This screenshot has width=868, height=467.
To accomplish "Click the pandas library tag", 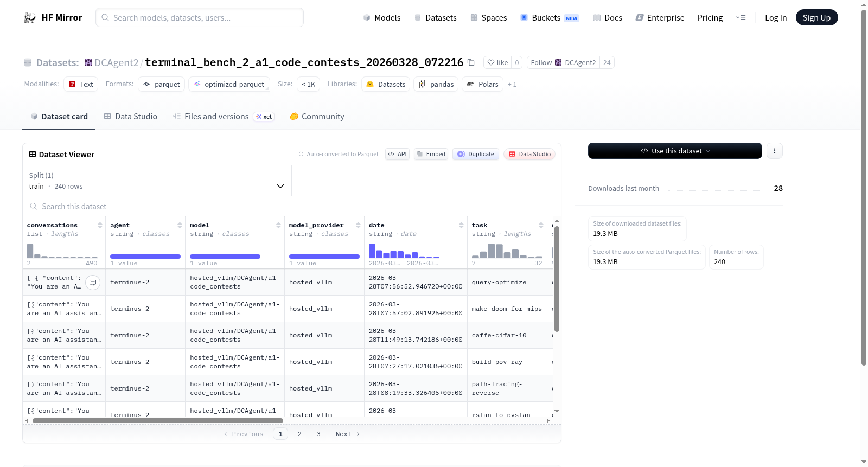I will pos(436,84).
